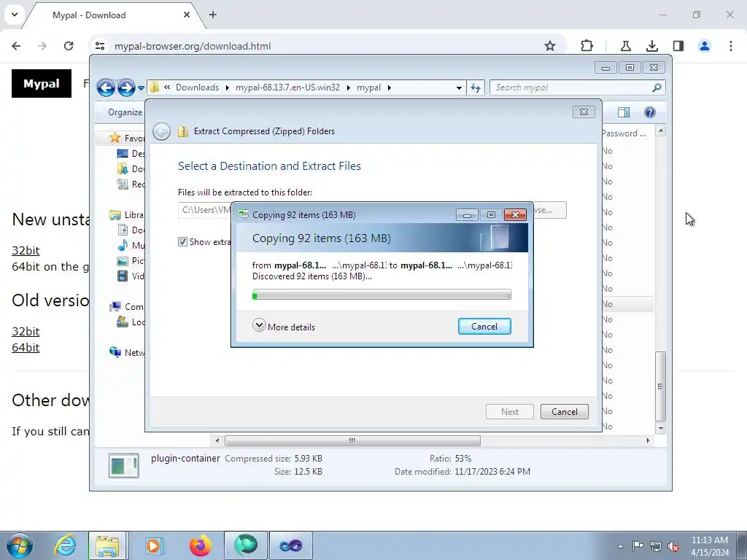Click the Explorer horizontal scrollbar
Viewport: 747px width, 560px height.
point(352,440)
